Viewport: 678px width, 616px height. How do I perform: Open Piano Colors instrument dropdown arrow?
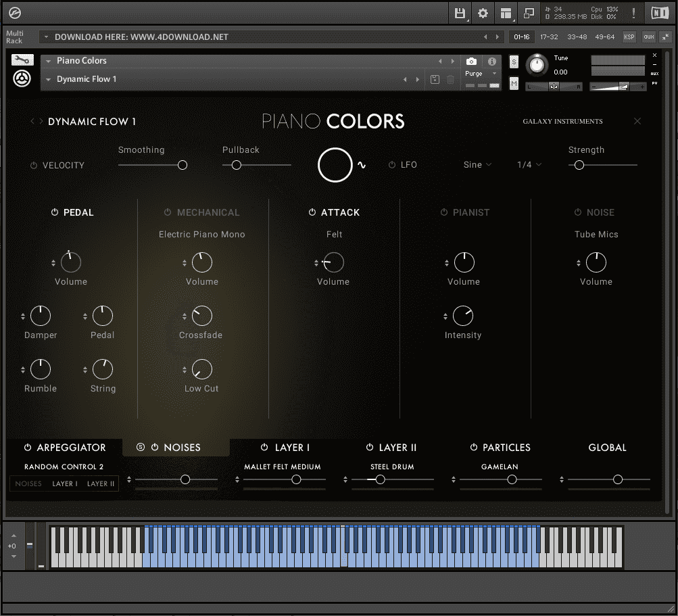pos(49,61)
